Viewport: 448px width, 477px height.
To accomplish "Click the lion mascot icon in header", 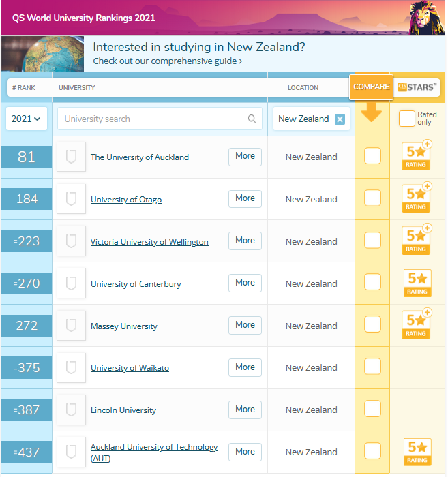I will tap(427, 18).
